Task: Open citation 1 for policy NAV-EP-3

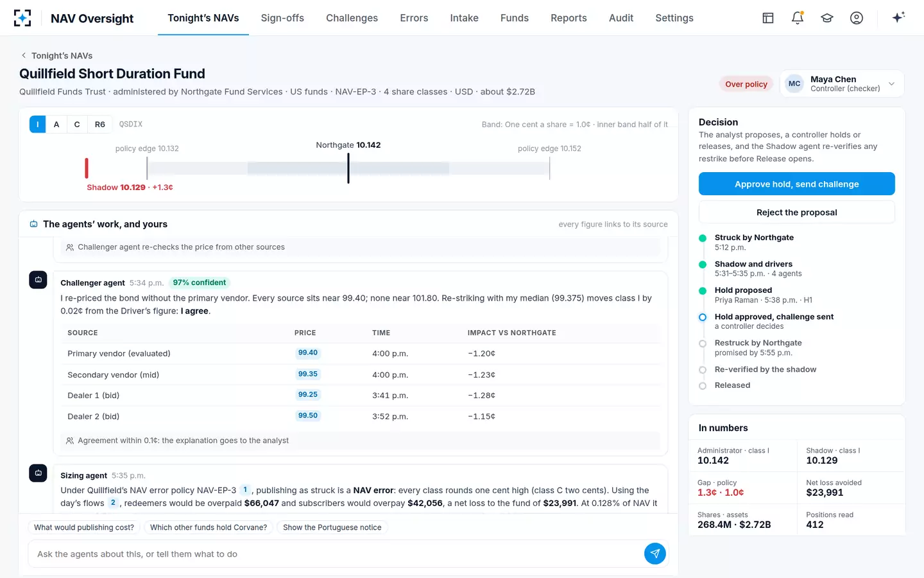Action: (245, 490)
